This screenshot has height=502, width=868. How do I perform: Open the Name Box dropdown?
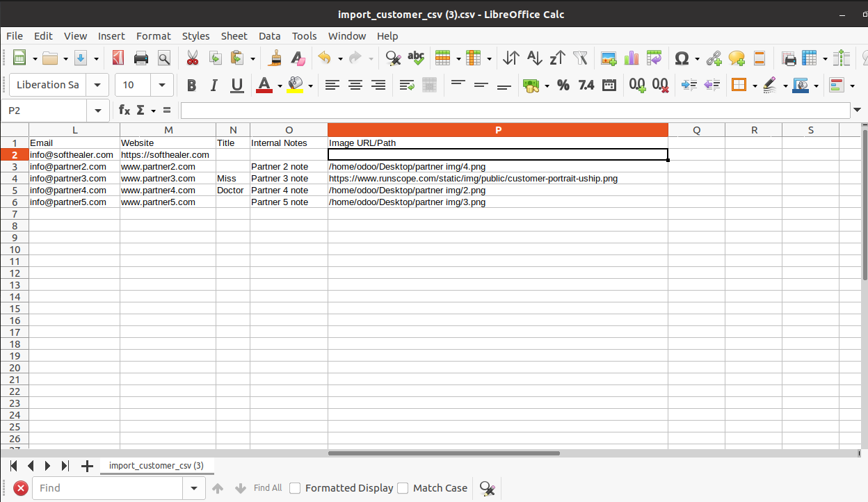(x=97, y=111)
